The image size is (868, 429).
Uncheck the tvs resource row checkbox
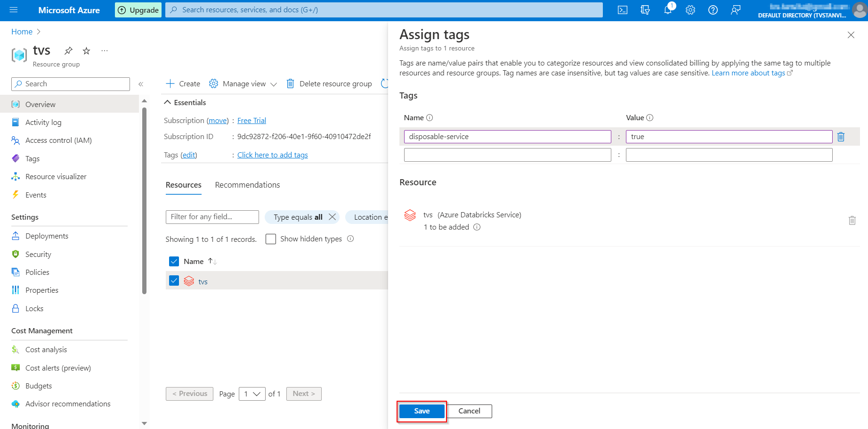click(x=174, y=280)
